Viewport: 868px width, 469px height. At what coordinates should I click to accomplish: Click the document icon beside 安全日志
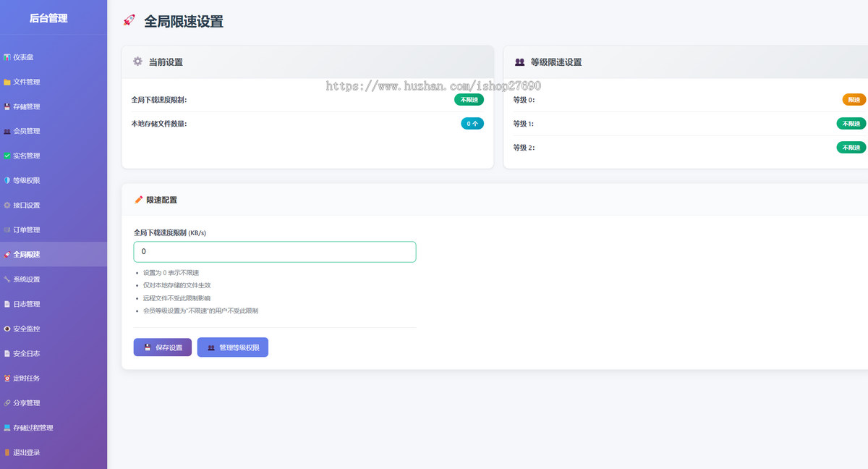7,353
